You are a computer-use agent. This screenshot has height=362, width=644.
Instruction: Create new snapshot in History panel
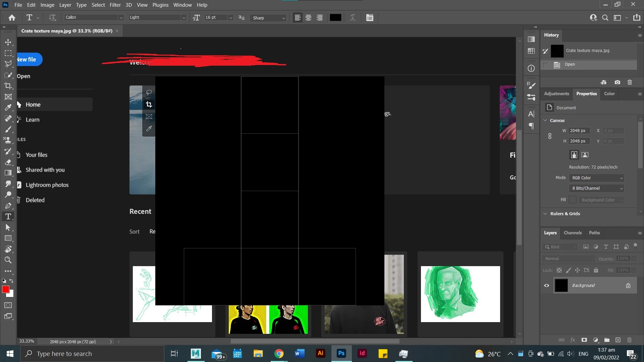(617, 82)
